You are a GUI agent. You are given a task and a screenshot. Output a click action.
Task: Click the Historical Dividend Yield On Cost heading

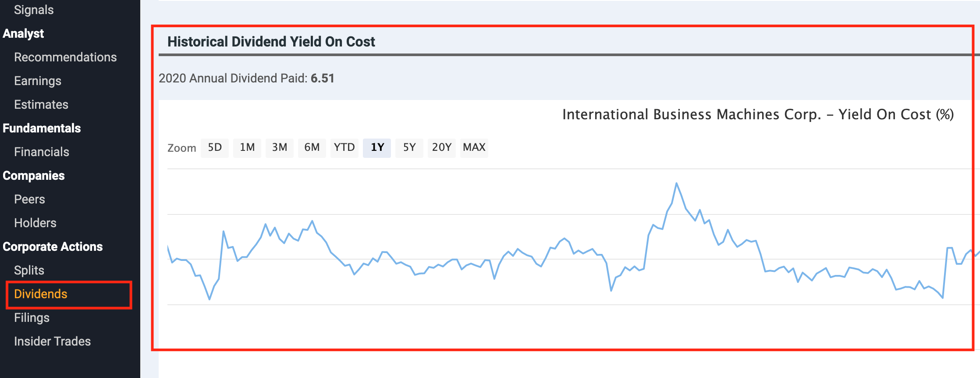(271, 42)
